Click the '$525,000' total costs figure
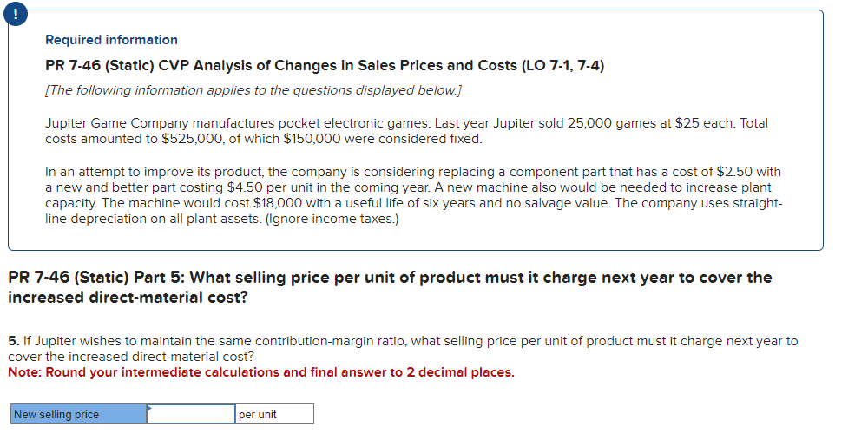Image resolution: width=868 pixels, height=433 pixels. 190,139
